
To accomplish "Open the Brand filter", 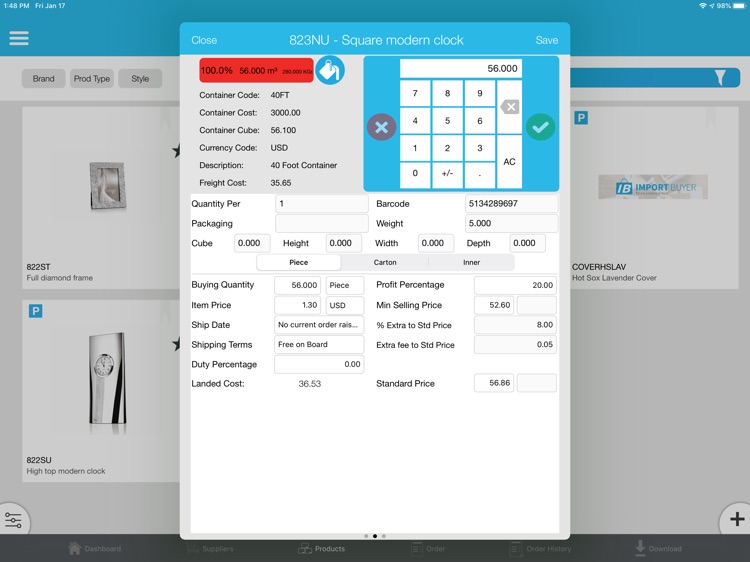I will coord(44,78).
